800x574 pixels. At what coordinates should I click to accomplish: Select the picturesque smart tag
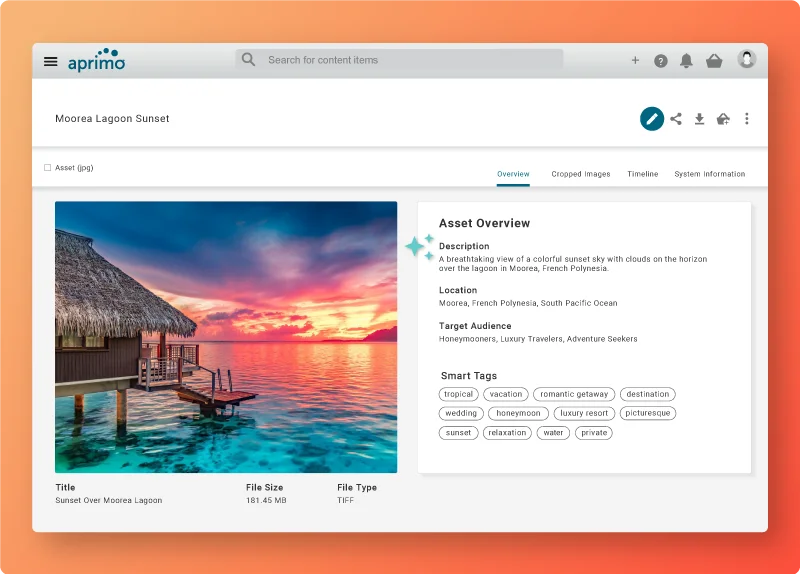tap(648, 413)
